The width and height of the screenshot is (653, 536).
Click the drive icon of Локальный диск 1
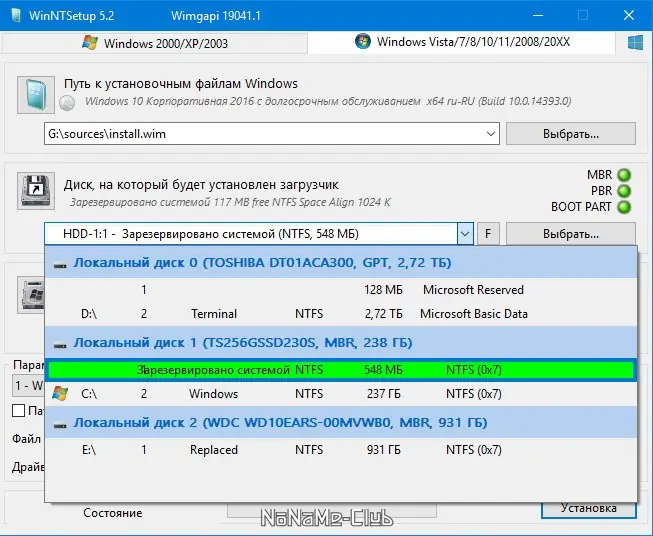pyautogui.click(x=60, y=344)
